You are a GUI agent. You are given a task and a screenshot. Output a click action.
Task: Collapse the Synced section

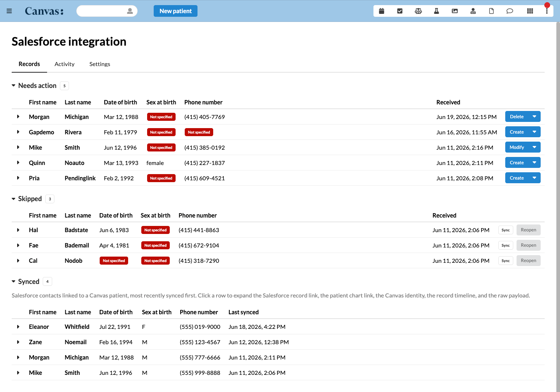tap(14, 281)
